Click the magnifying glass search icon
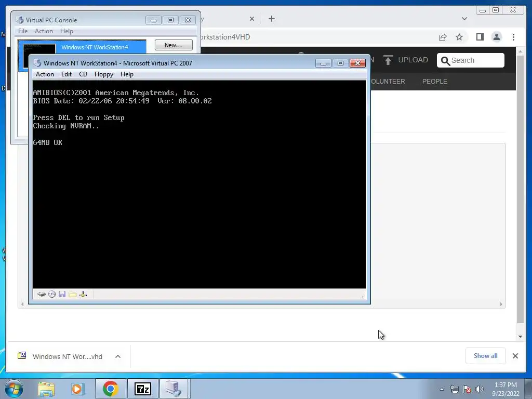Viewport: 532px width, 399px height. [x=445, y=61]
